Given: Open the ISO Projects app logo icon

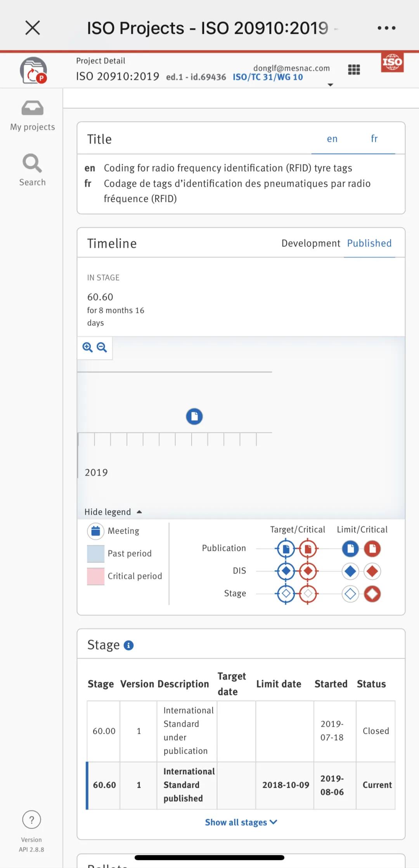Looking at the screenshot, I should 33,71.
